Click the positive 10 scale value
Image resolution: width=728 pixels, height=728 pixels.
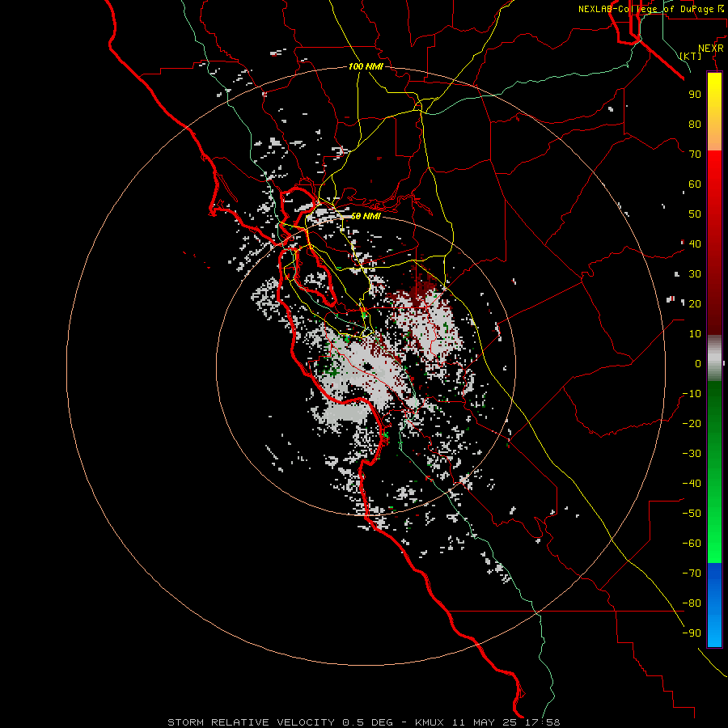pyautogui.click(x=695, y=334)
